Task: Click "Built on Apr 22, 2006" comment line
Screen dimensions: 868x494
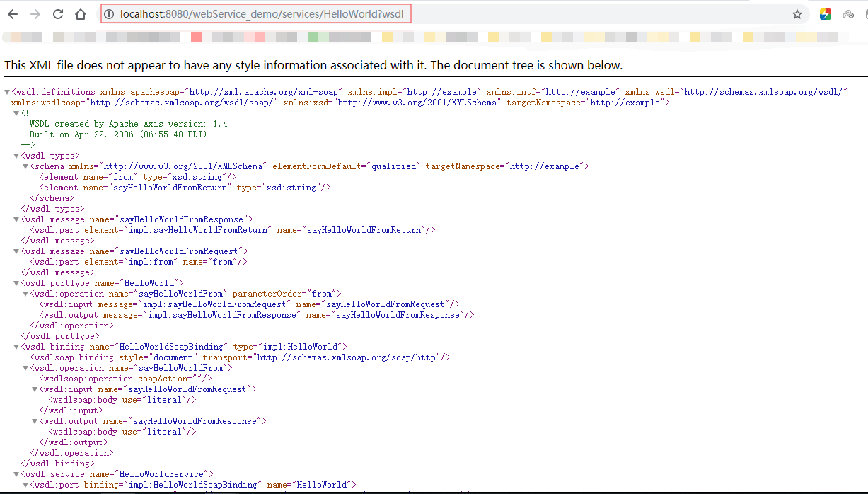Action: 118,134
